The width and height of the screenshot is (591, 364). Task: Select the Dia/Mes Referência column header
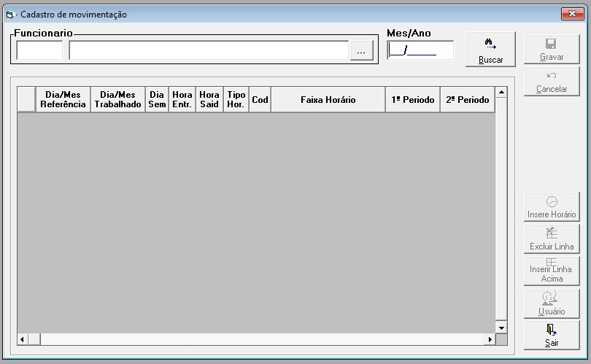pyautogui.click(x=63, y=99)
